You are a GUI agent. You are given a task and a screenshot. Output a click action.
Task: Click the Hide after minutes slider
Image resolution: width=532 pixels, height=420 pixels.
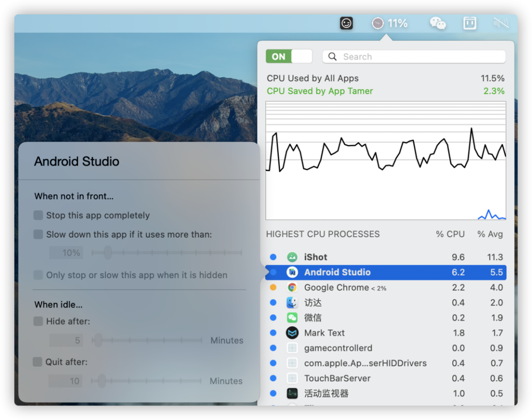[x=147, y=340]
